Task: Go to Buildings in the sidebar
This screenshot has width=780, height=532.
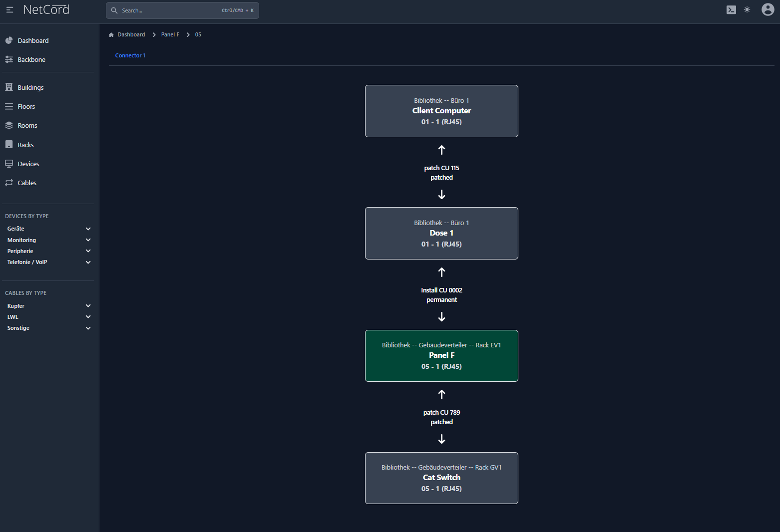Action: coord(30,88)
